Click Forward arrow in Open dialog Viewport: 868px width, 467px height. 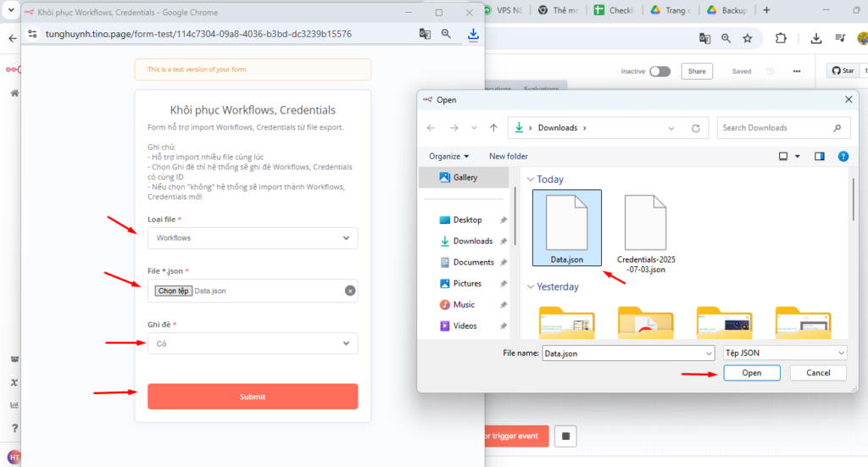click(454, 128)
